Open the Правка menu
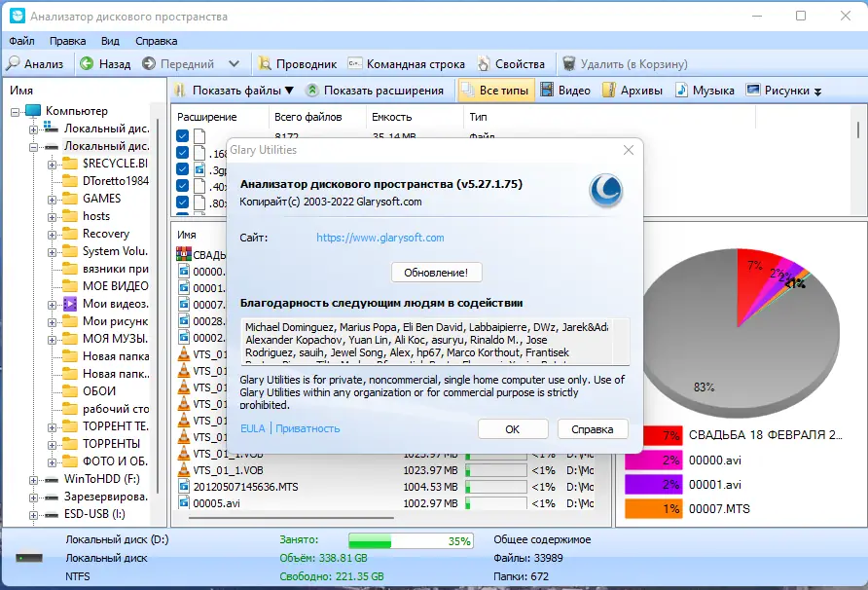Screen dimensions: 868x590 [67, 41]
